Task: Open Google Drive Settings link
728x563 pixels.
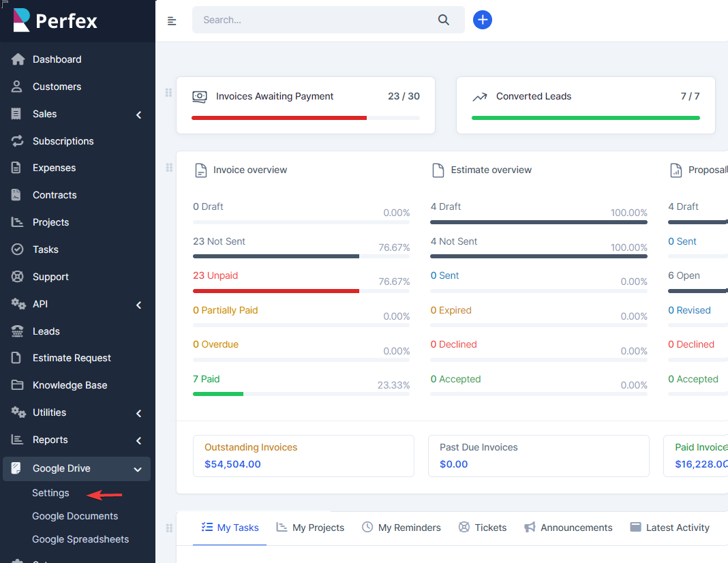Action: 50,493
